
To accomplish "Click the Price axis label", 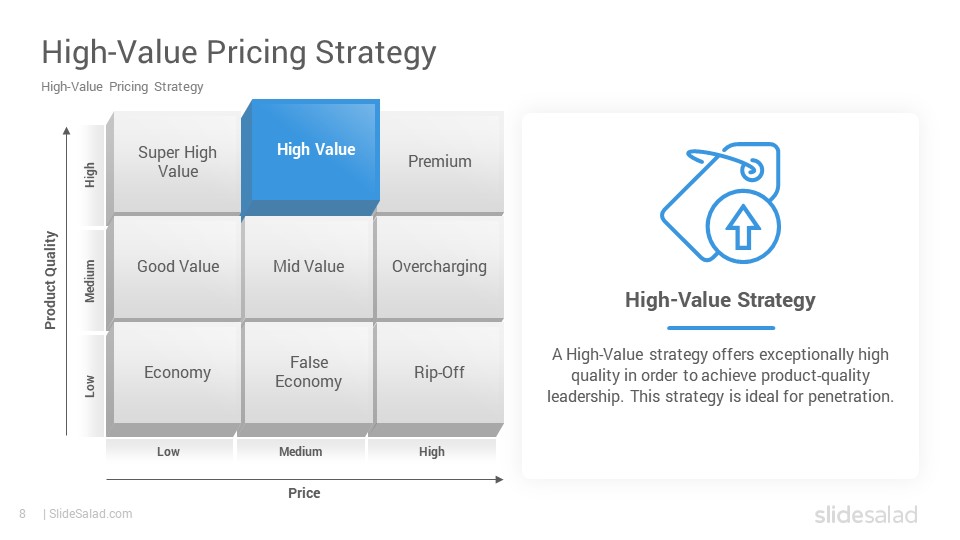I will (304, 493).
